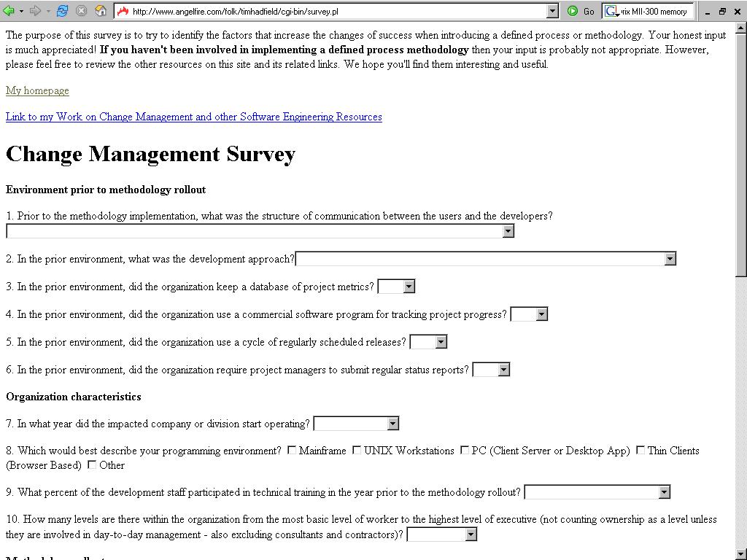Open the company start year dropdown
Image resolution: width=747 pixels, height=560 pixels.
point(392,423)
